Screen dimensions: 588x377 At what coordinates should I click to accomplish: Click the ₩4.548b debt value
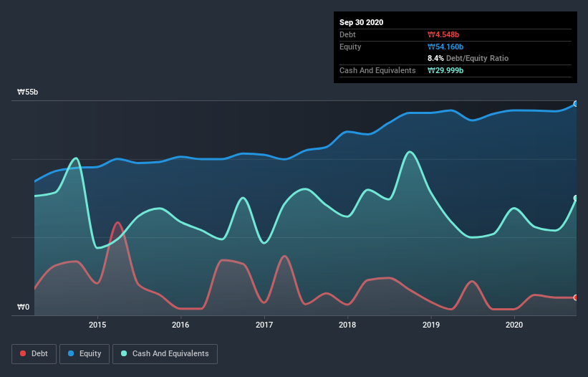pos(443,34)
